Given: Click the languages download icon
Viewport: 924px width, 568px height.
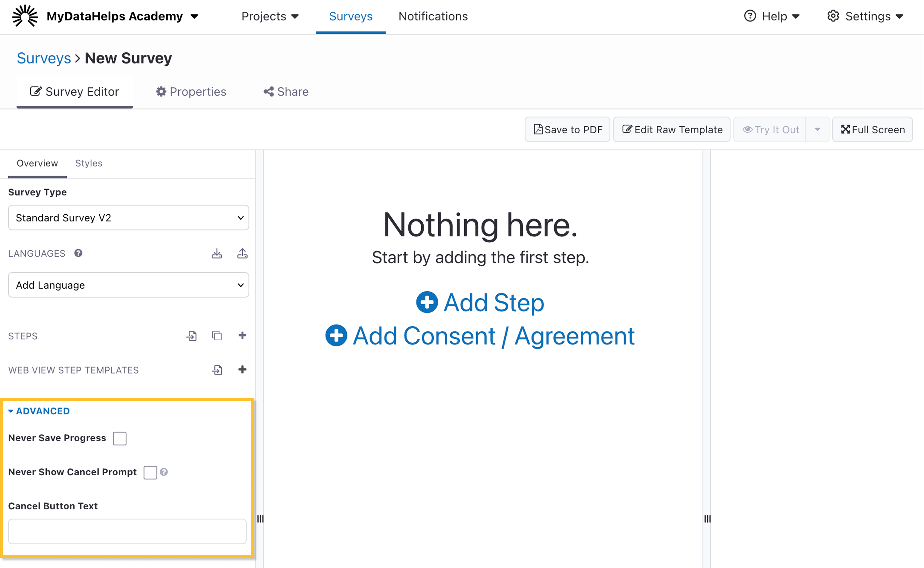Looking at the screenshot, I should 216,254.
